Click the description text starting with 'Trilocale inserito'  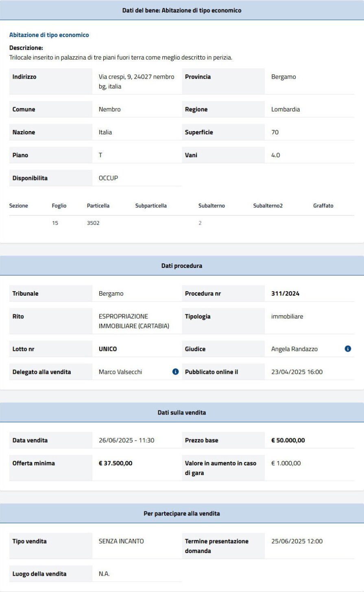[x=121, y=57]
